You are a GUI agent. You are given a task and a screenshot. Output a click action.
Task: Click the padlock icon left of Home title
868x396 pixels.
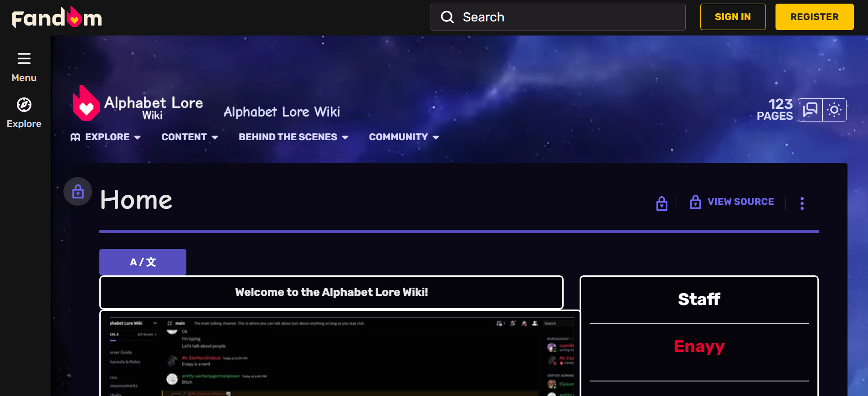(x=78, y=192)
